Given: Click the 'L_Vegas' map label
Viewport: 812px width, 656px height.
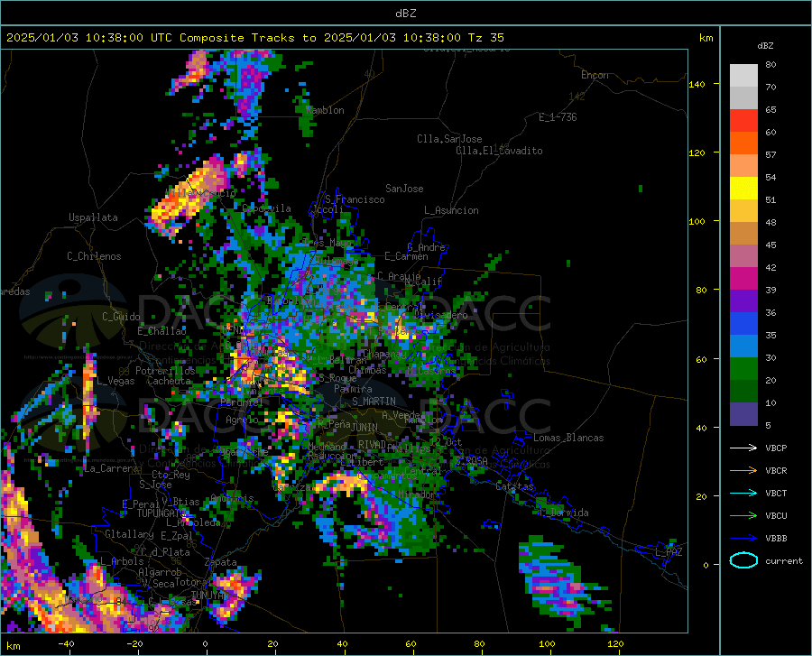Looking at the screenshot, I should 115,381.
